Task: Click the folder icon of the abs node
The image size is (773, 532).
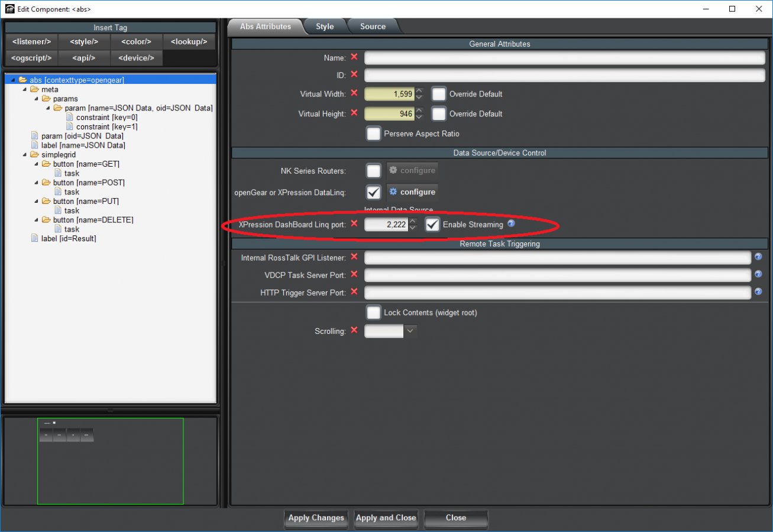Action: pyautogui.click(x=23, y=80)
